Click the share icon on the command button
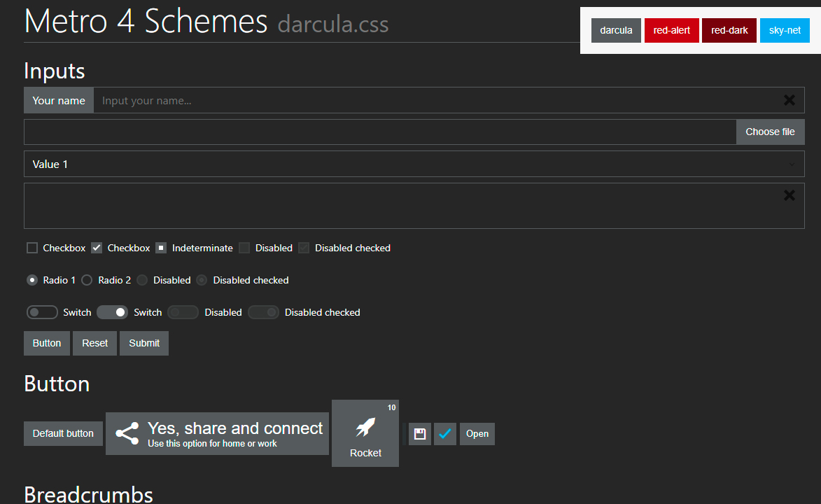821x504 pixels. [x=127, y=433]
